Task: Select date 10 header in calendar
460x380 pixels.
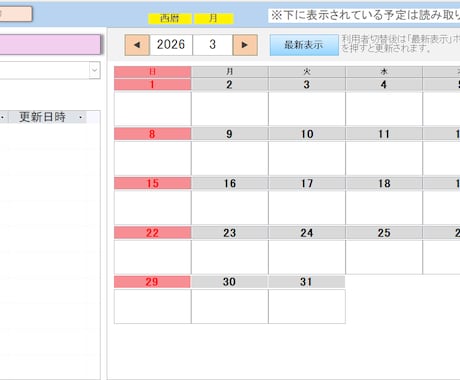Action: (x=307, y=134)
